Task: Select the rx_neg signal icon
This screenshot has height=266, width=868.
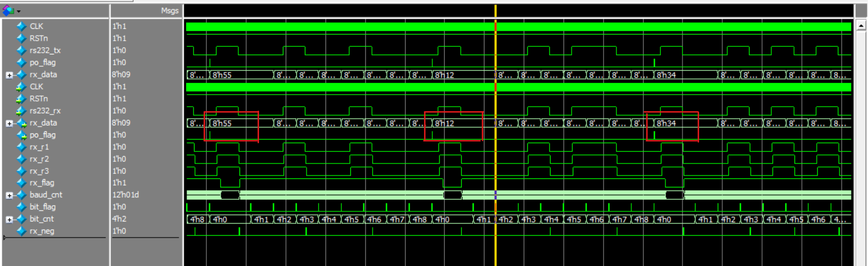Action: 22,231
